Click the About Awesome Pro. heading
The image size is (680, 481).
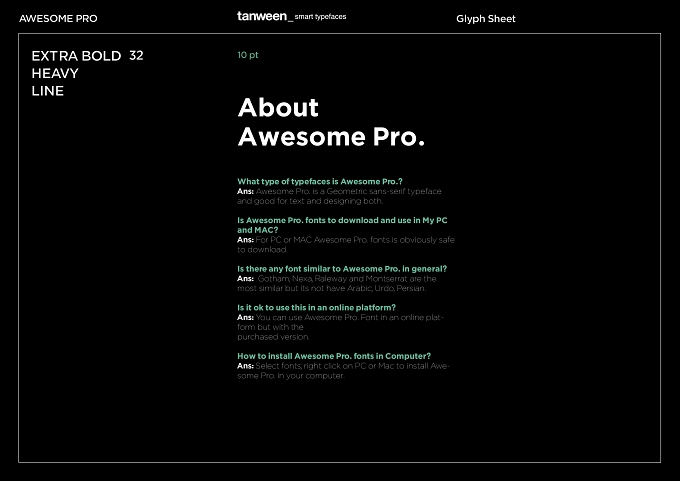click(331, 122)
